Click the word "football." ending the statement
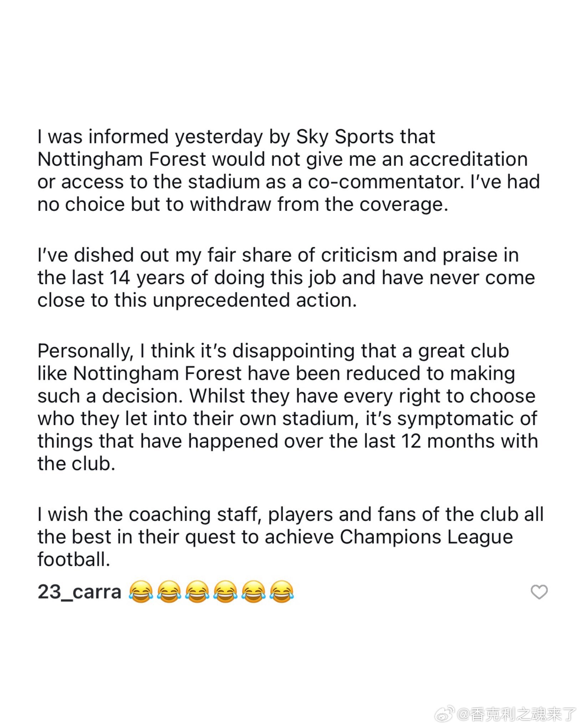The width and height of the screenshot is (582, 728). point(74,560)
